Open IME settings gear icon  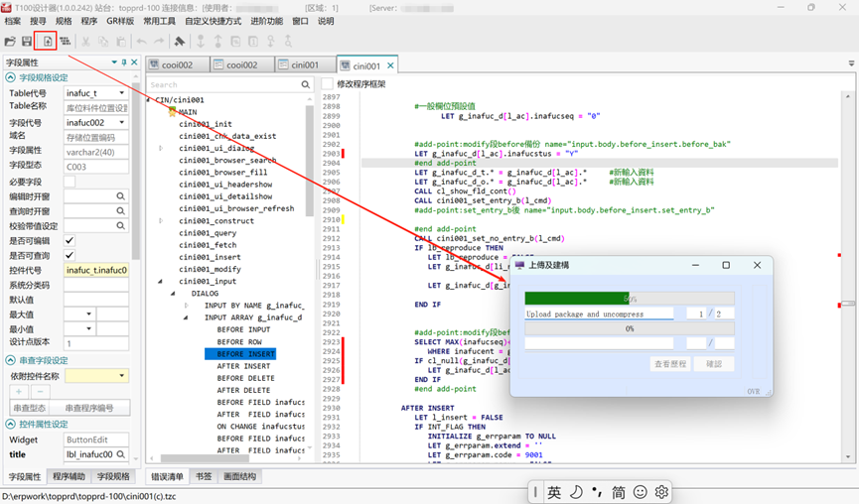pyautogui.click(x=661, y=492)
